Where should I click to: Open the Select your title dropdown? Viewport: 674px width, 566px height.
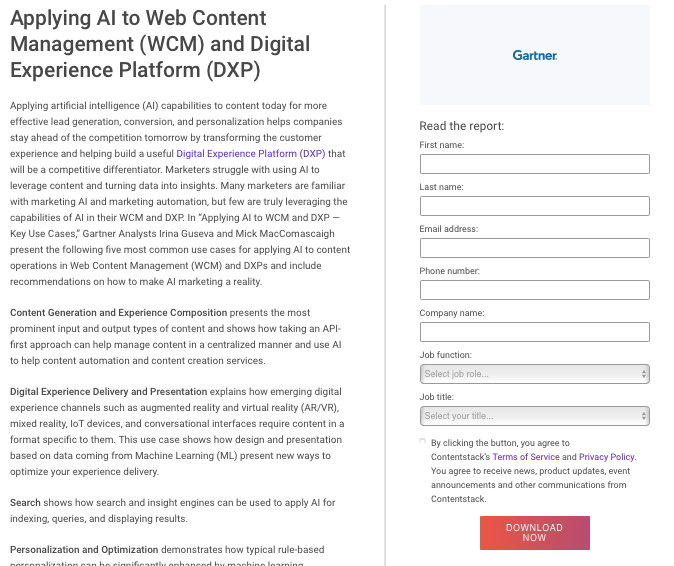coord(535,416)
